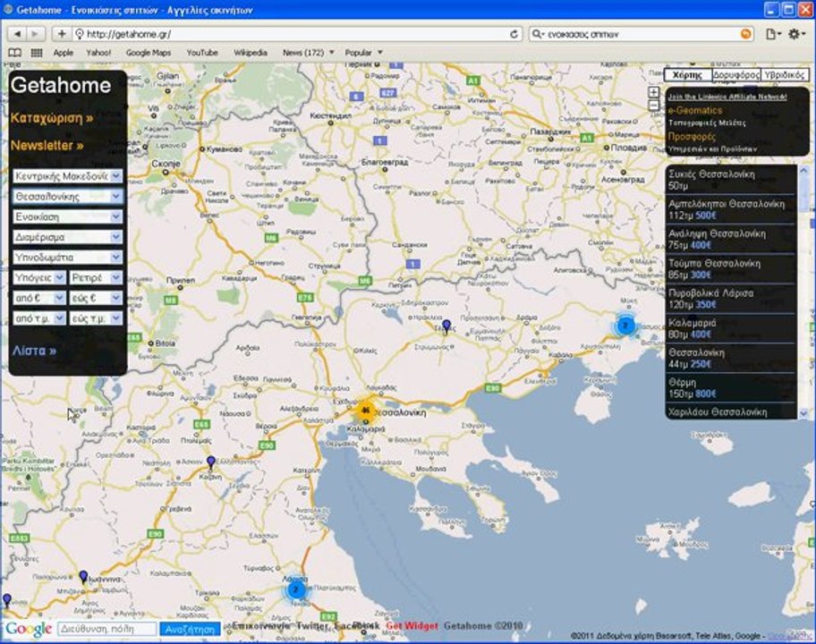Open Προσφορές link

tap(692, 136)
